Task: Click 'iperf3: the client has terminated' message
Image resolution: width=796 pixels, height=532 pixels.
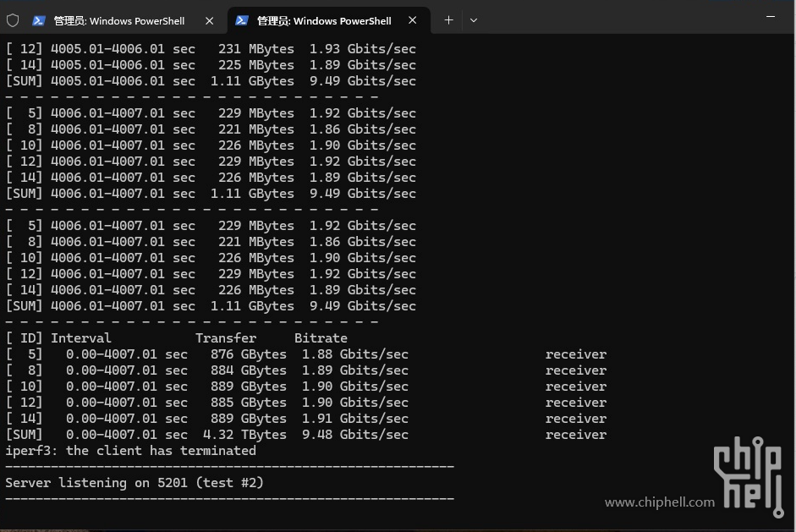Action: coord(130,451)
